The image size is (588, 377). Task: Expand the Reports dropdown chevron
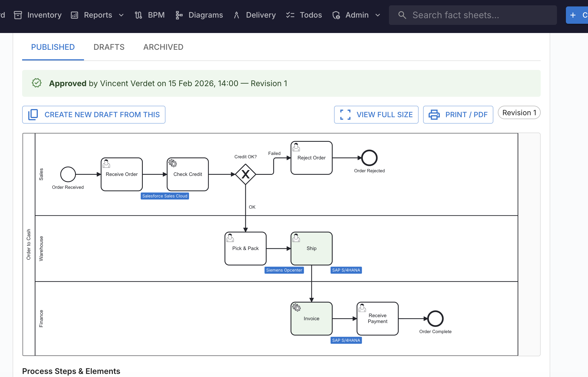point(121,15)
